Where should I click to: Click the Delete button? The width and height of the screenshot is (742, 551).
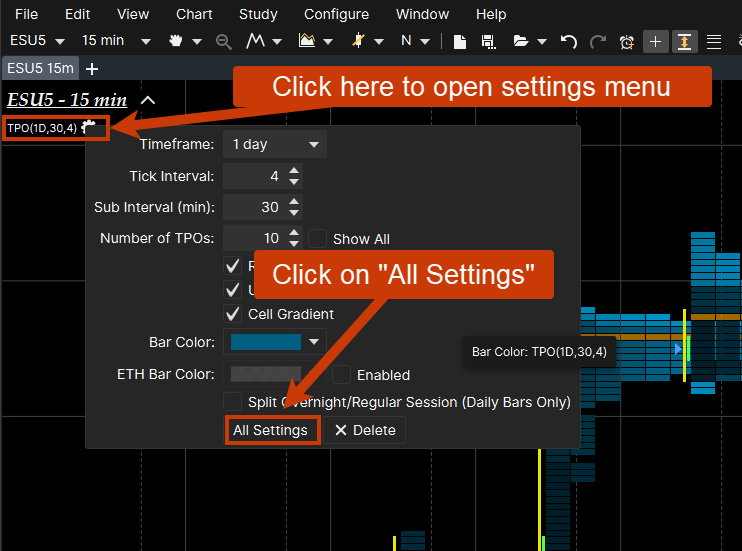click(365, 430)
